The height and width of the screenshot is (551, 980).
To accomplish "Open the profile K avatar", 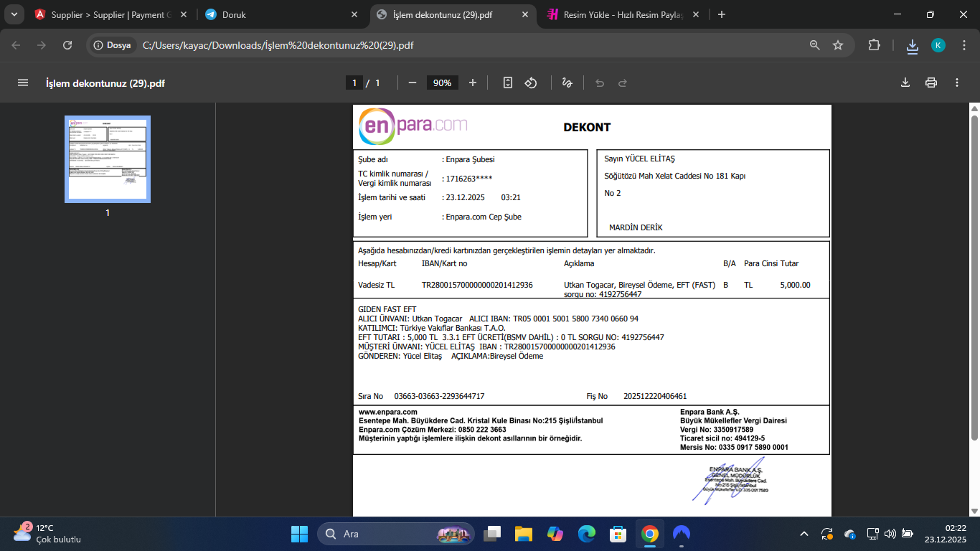I will pyautogui.click(x=938, y=45).
